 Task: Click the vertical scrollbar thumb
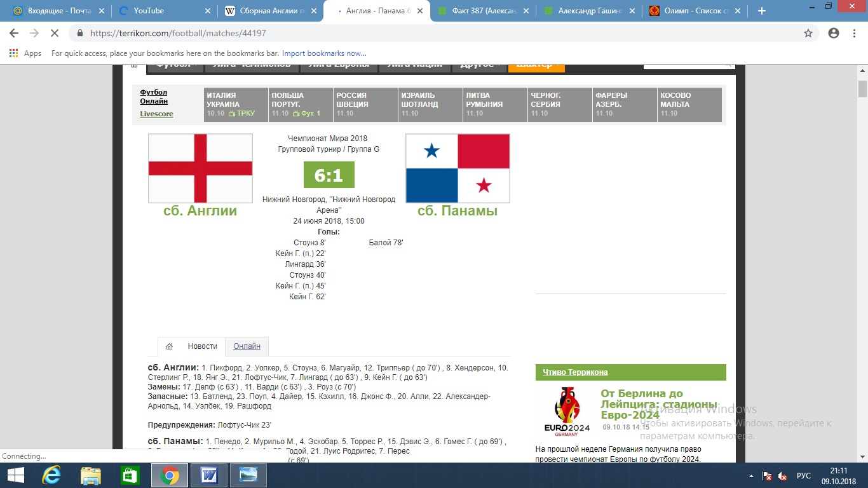[x=862, y=89]
